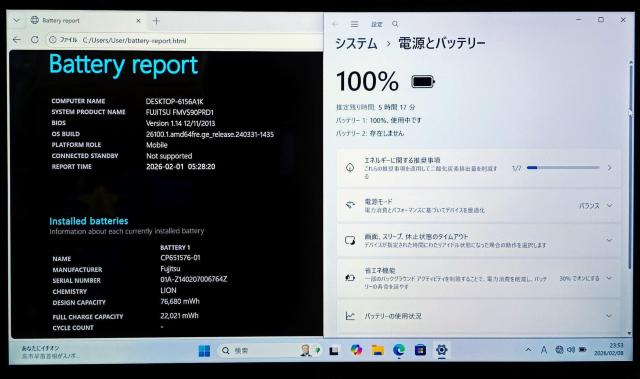
Task: Expand 画面、スリープ、休止状態のタイムアウト section
Action: coord(478,240)
